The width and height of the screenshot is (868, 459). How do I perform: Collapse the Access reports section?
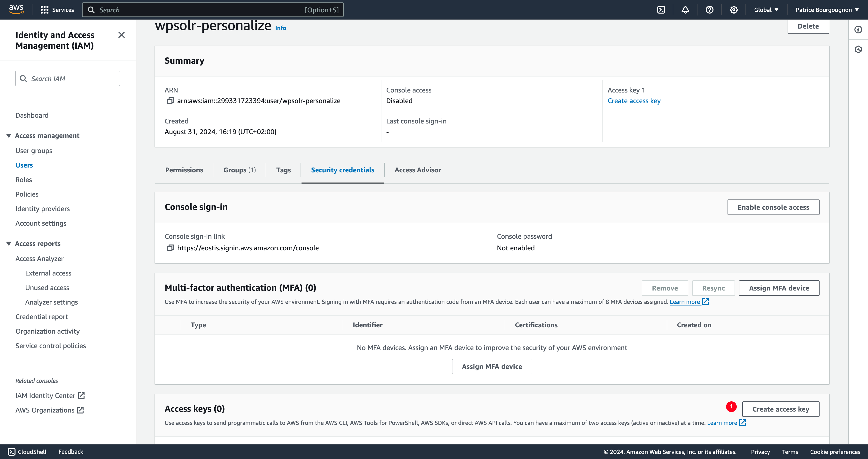click(9, 244)
